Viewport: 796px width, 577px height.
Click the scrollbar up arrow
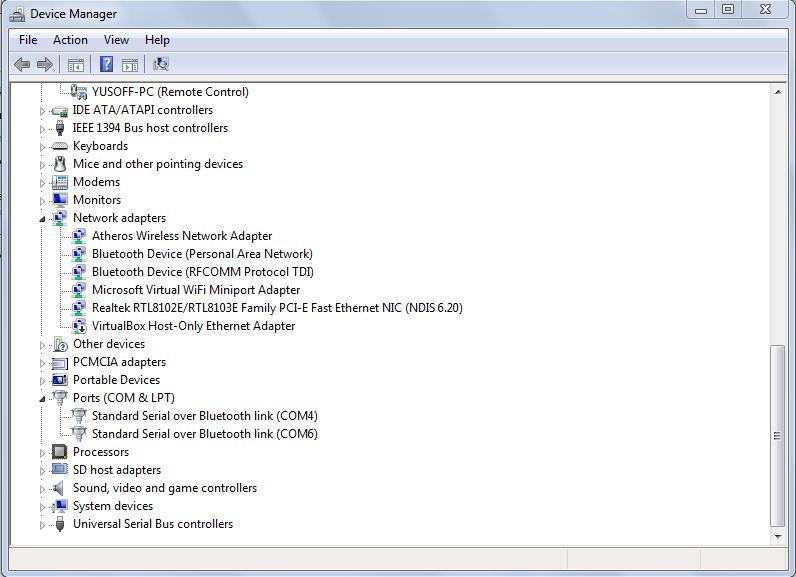(778, 92)
